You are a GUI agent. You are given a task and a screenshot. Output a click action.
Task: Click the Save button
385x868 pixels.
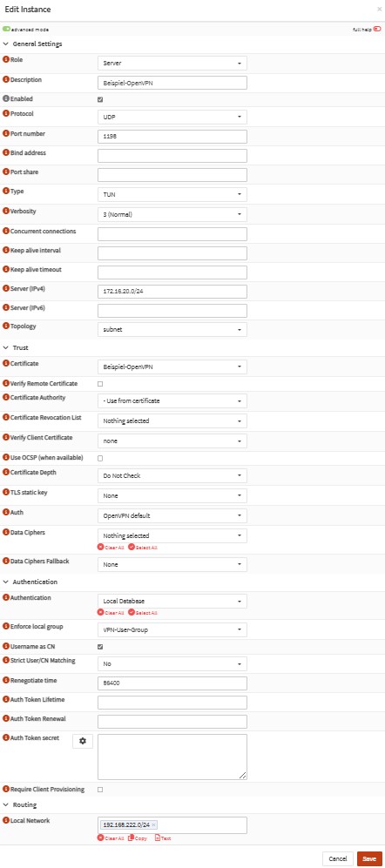pyautogui.click(x=369, y=858)
